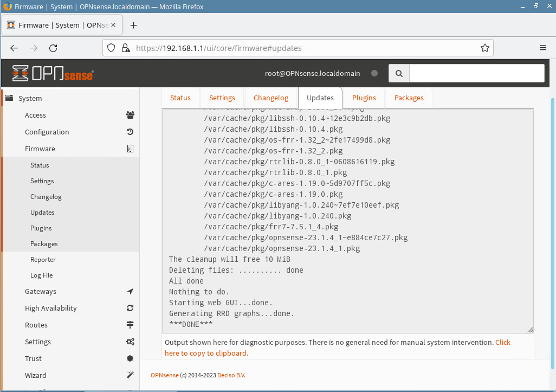Image resolution: width=556 pixels, height=392 pixels.
Task: Click the resize handle of output box
Action: pyautogui.click(x=530, y=330)
